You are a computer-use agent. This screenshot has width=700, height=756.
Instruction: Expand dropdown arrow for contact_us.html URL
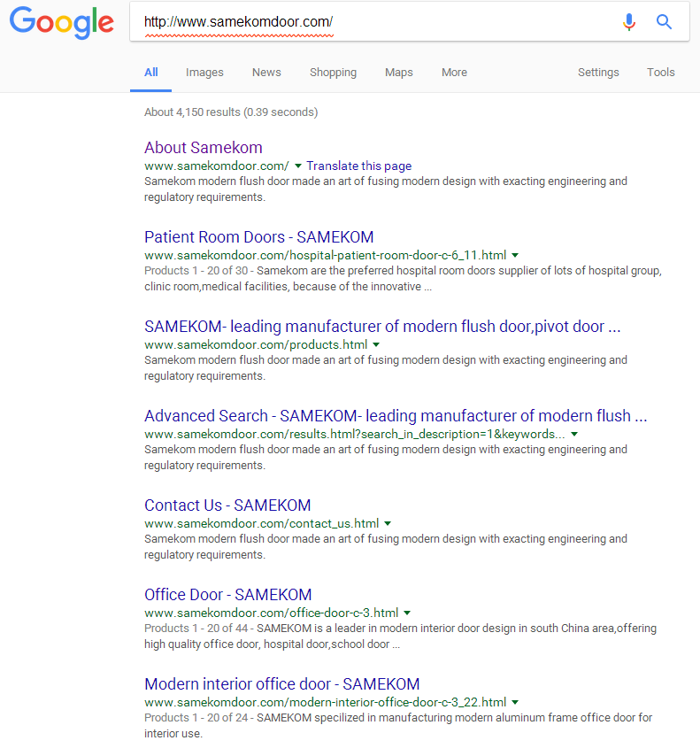click(388, 523)
